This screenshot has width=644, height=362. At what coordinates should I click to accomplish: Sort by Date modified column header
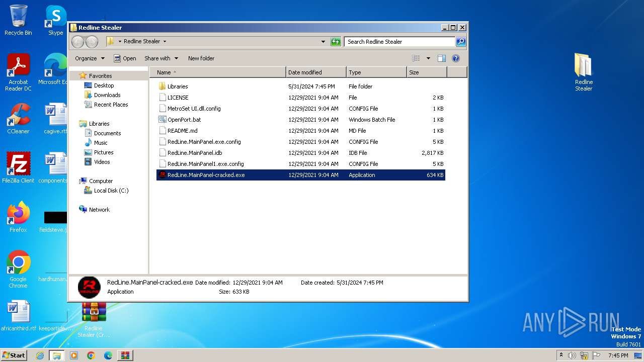pyautogui.click(x=316, y=72)
